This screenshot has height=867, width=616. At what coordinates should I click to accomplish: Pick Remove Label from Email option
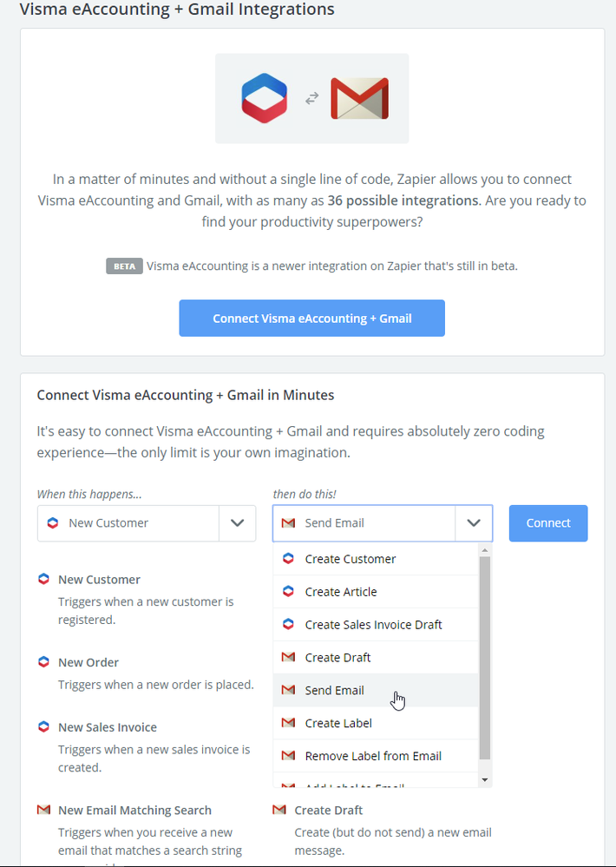[x=373, y=756]
